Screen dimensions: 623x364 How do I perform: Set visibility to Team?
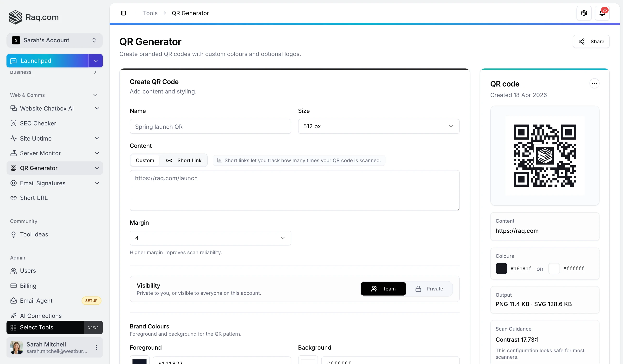point(383,289)
